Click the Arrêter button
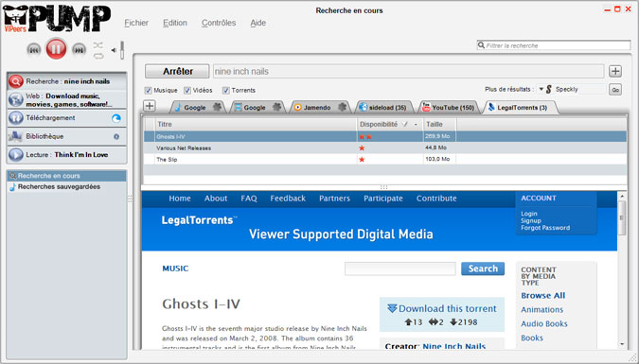The width and height of the screenshot is (639, 364). [177, 71]
